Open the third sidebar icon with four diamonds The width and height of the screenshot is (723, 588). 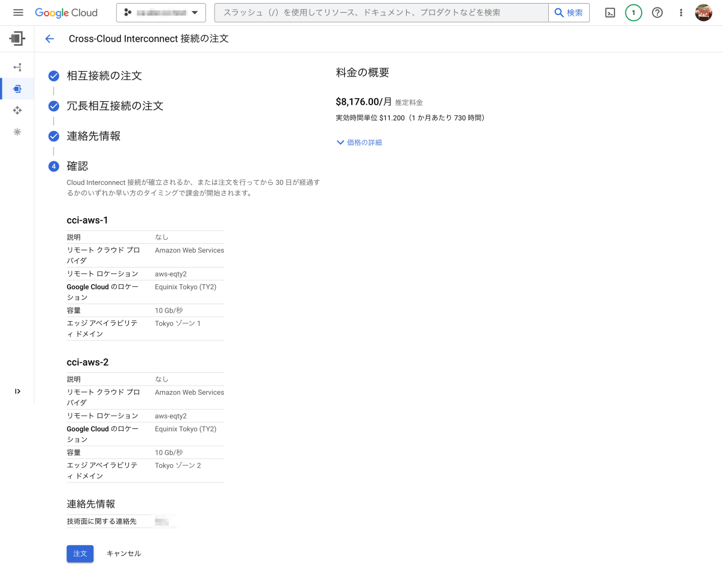click(17, 110)
